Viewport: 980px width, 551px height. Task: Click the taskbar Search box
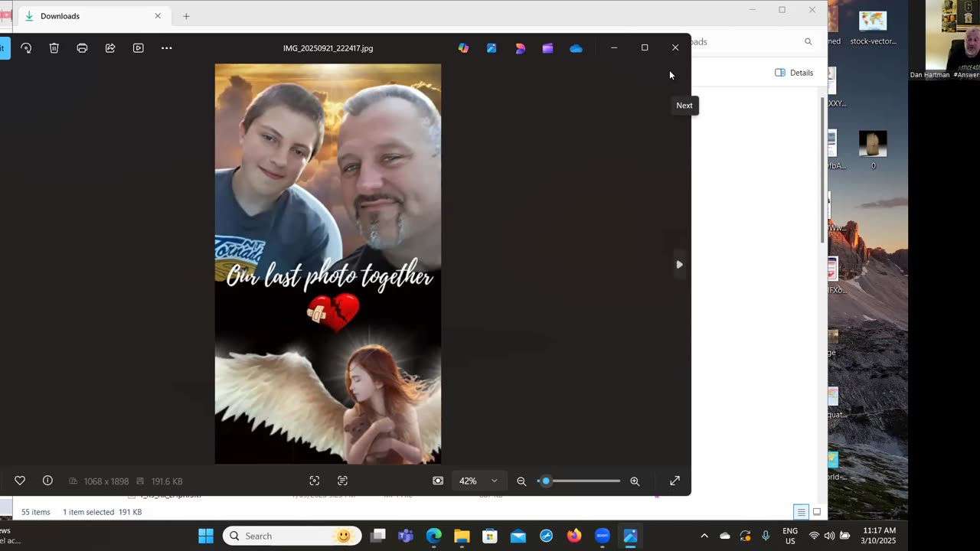(x=292, y=536)
